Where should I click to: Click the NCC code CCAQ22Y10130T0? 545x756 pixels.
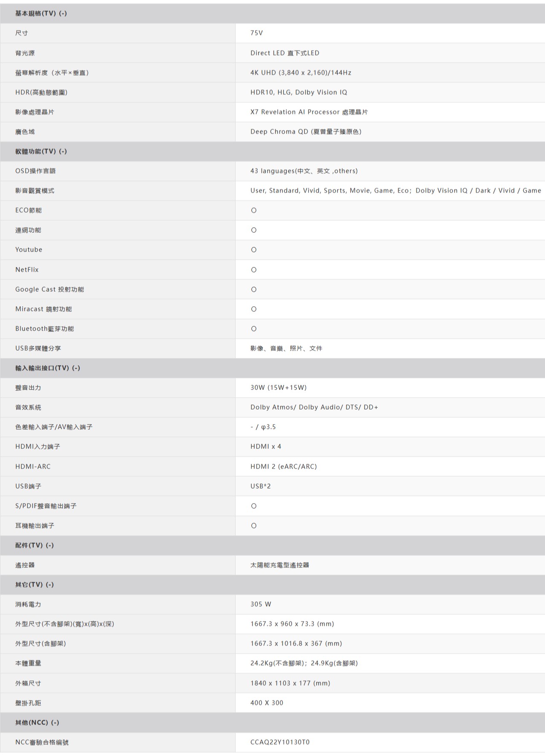point(280,742)
